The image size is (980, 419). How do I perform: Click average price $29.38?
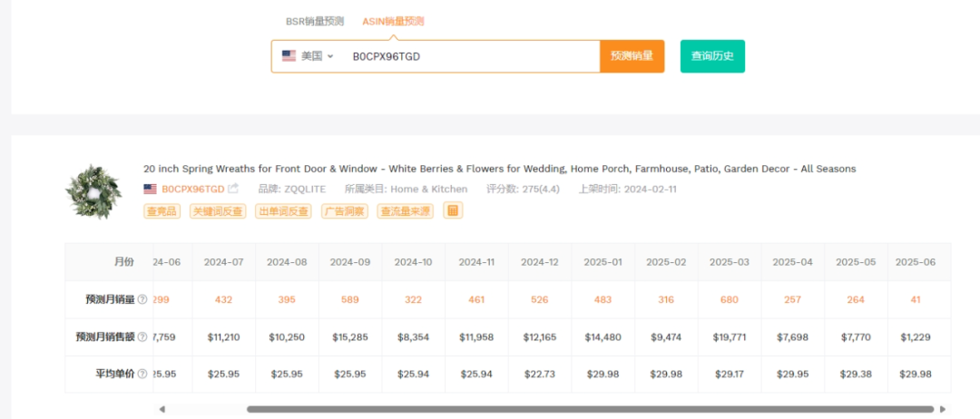pos(855,374)
